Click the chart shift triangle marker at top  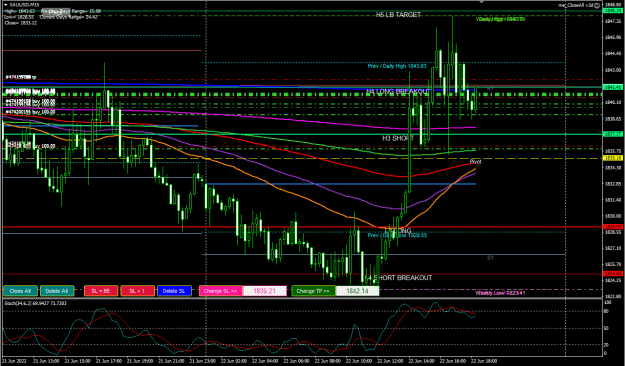[x=482, y=2]
